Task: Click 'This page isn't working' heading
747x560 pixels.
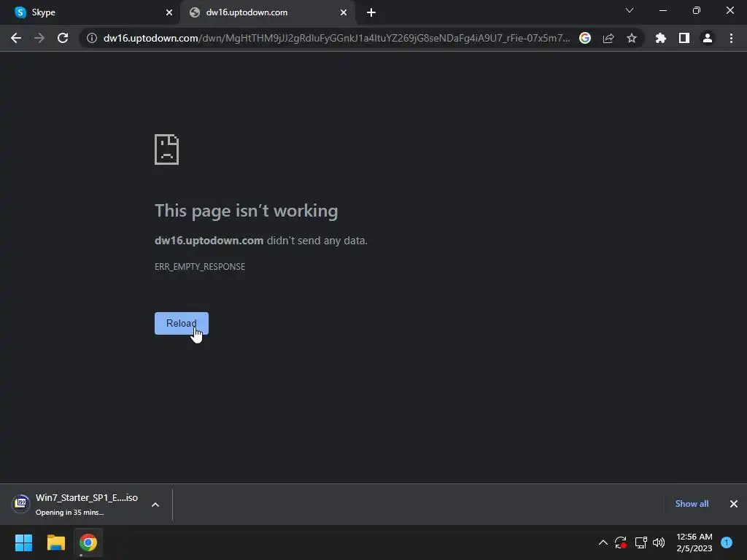Action: pyautogui.click(x=247, y=211)
